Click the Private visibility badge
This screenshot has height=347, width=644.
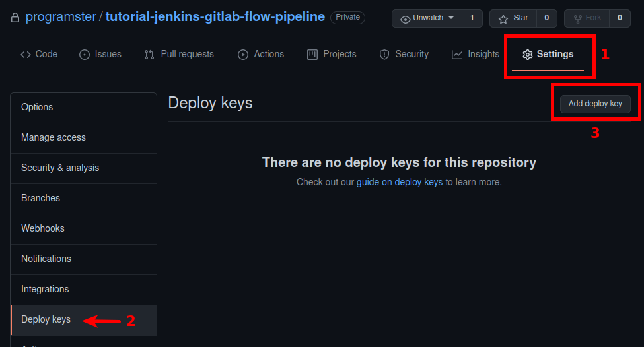click(x=347, y=17)
